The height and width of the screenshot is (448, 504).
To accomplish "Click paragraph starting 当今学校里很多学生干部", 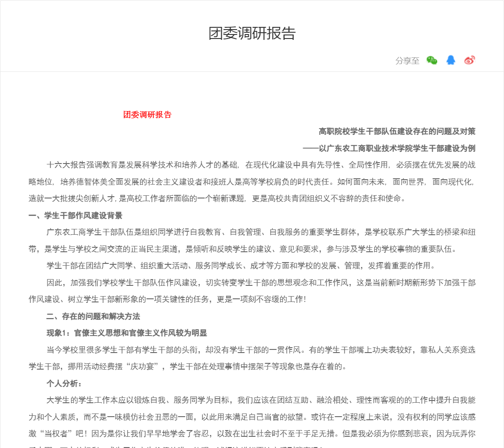I will 252,358.
